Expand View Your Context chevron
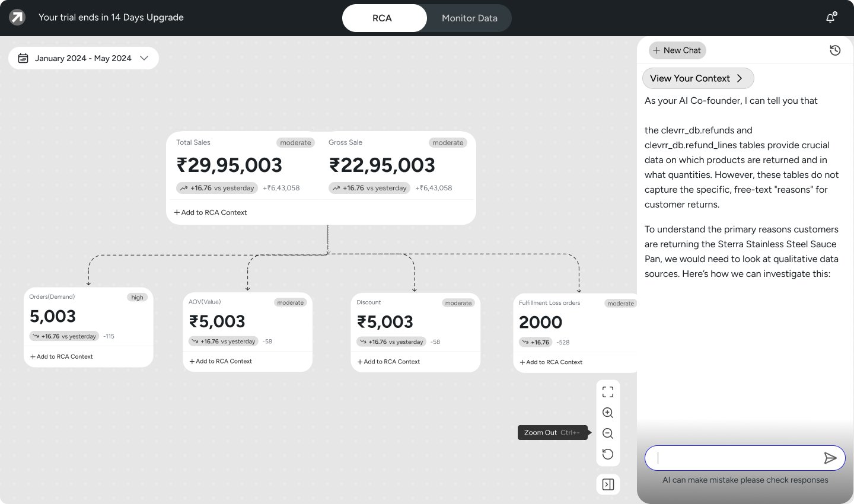Screen dimensions: 854x504 point(740,78)
